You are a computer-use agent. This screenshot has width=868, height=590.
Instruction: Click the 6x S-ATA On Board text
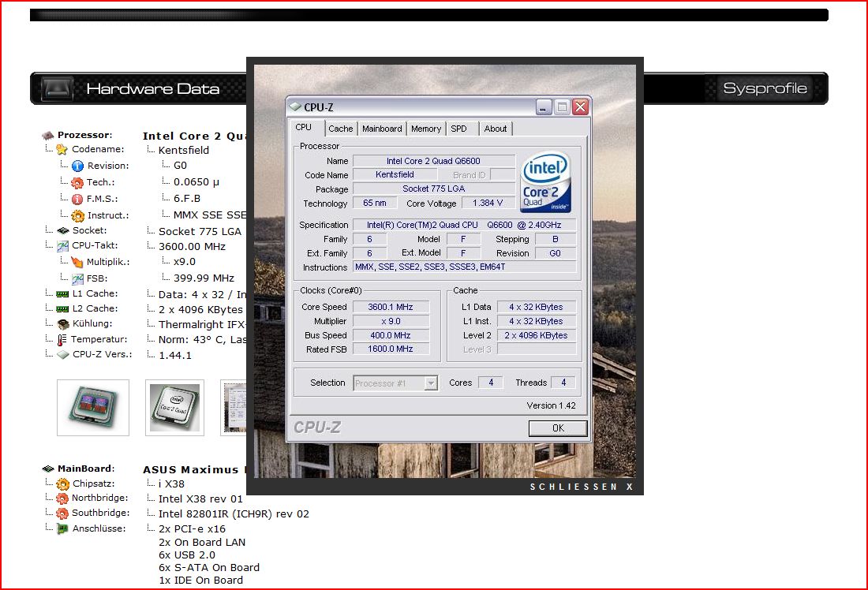tap(209, 567)
